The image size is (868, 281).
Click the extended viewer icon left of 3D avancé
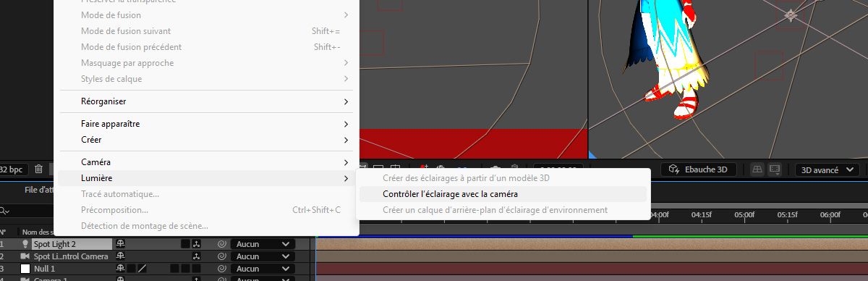(775, 169)
